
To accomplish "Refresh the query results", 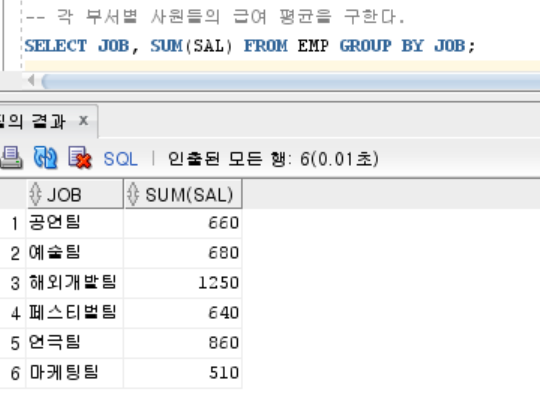I will 45,158.
